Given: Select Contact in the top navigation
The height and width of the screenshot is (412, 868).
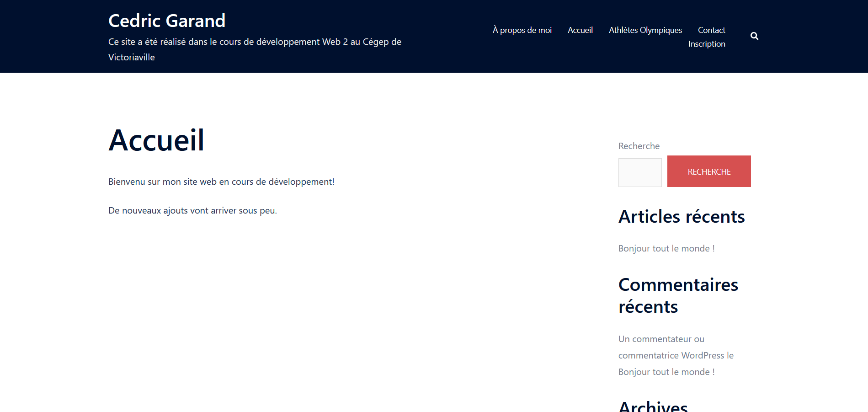Looking at the screenshot, I should tap(711, 30).
